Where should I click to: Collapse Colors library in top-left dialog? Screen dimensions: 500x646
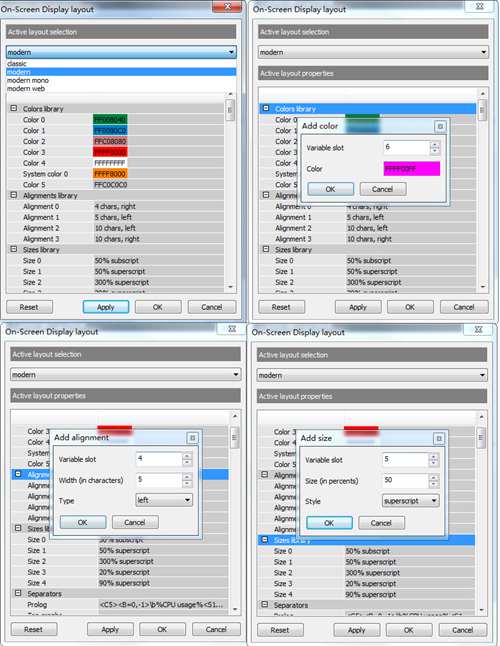[14, 108]
